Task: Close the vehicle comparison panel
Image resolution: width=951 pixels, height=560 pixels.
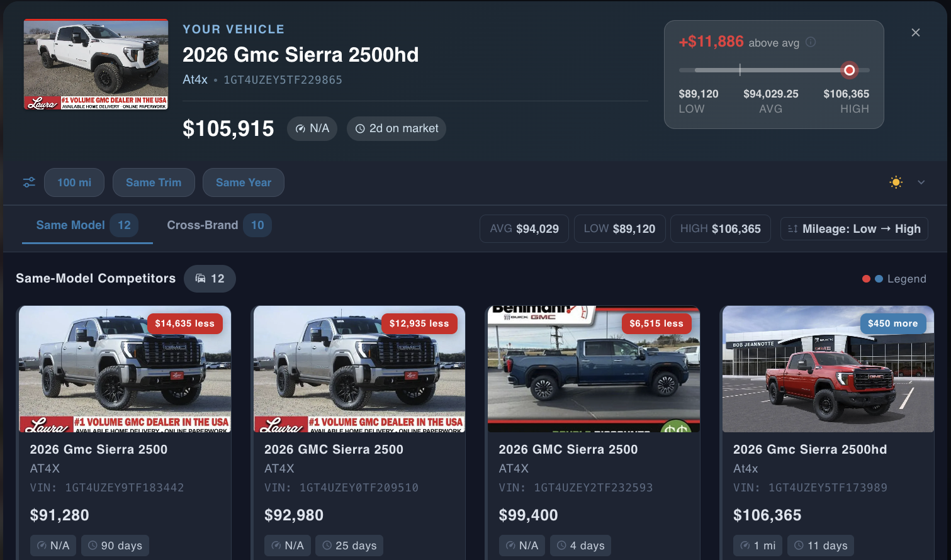Action: 915,33
